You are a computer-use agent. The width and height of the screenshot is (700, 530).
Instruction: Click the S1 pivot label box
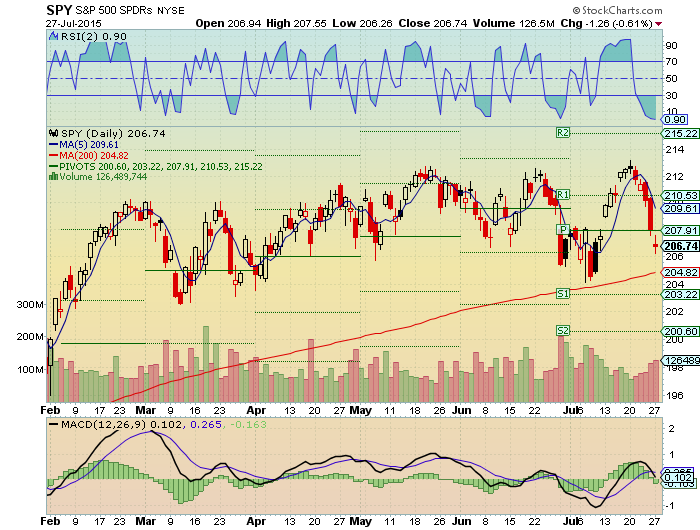[563, 293]
